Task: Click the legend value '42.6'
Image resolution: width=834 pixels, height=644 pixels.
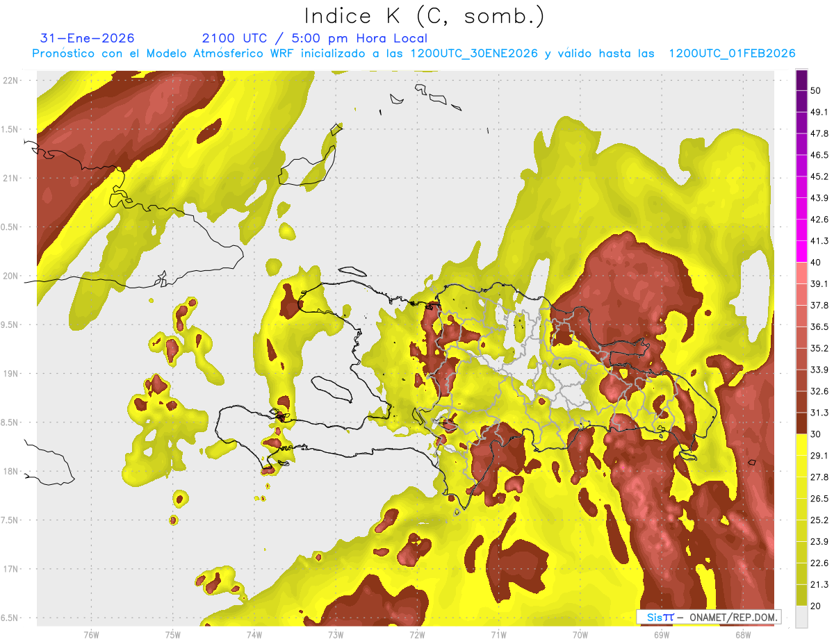Action: pos(819,220)
